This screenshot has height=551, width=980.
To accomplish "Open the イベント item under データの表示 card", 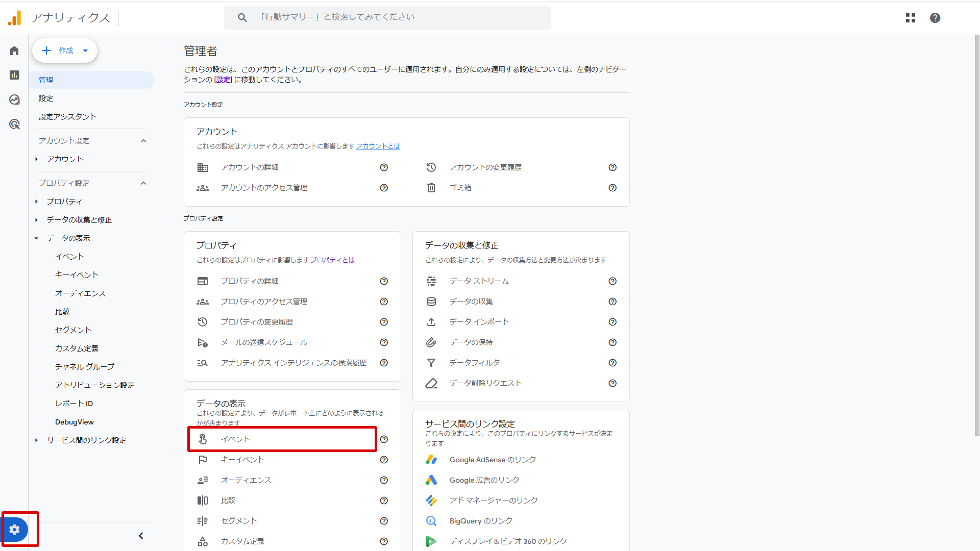I will 235,439.
